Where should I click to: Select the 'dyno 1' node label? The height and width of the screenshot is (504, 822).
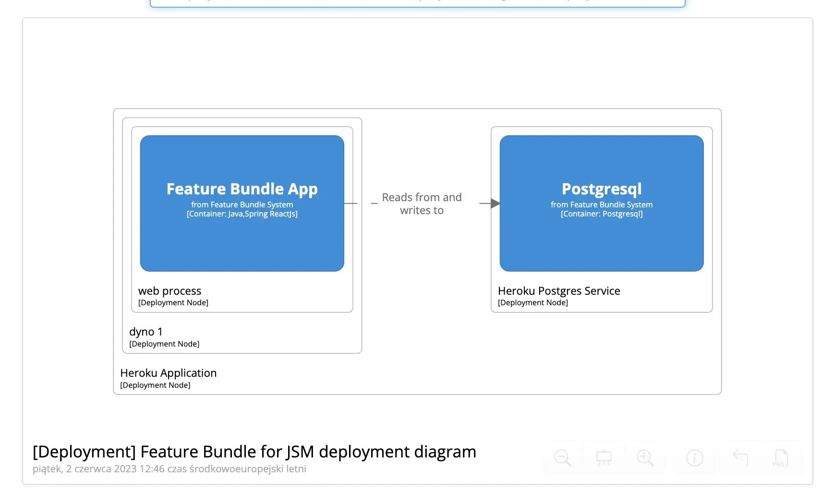click(146, 332)
